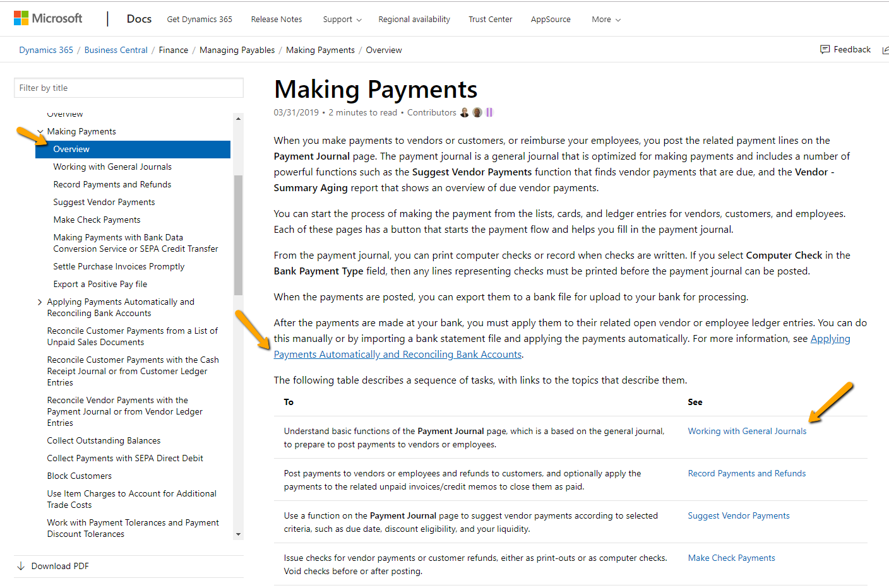Open the Support dropdown menu

(x=342, y=20)
